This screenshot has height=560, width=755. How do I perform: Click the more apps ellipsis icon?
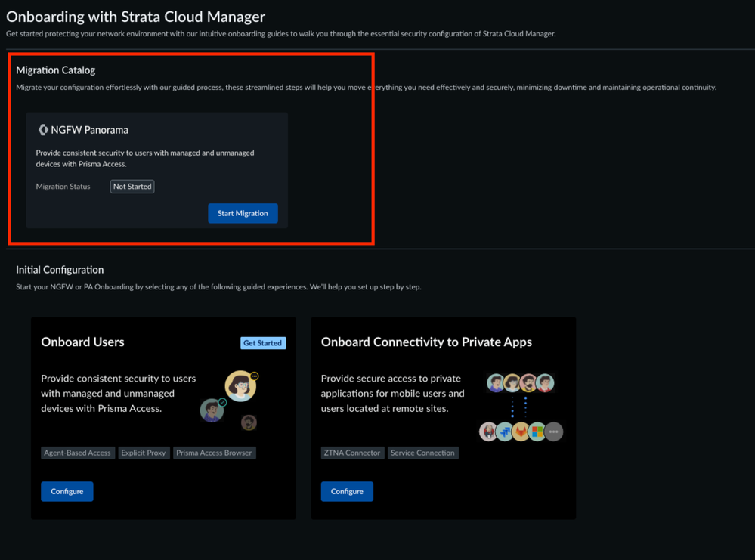(554, 432)
